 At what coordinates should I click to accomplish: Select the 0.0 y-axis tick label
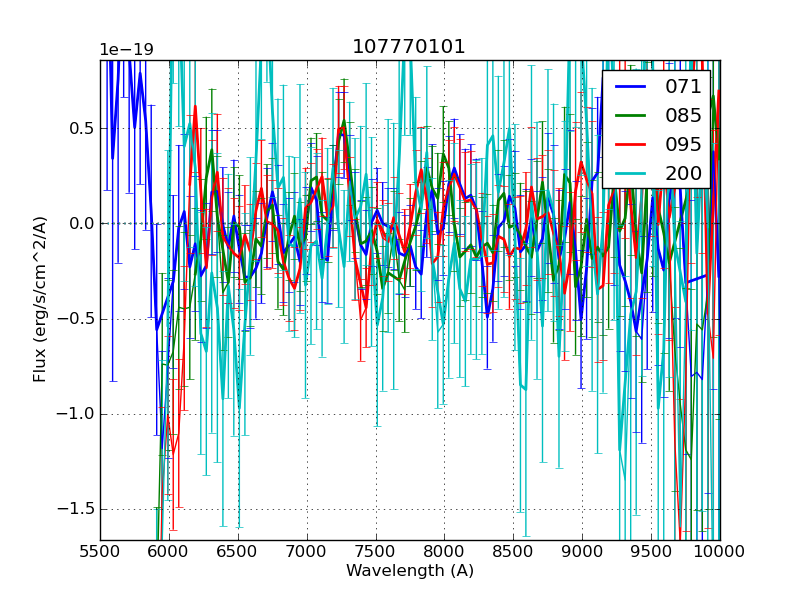80,224
